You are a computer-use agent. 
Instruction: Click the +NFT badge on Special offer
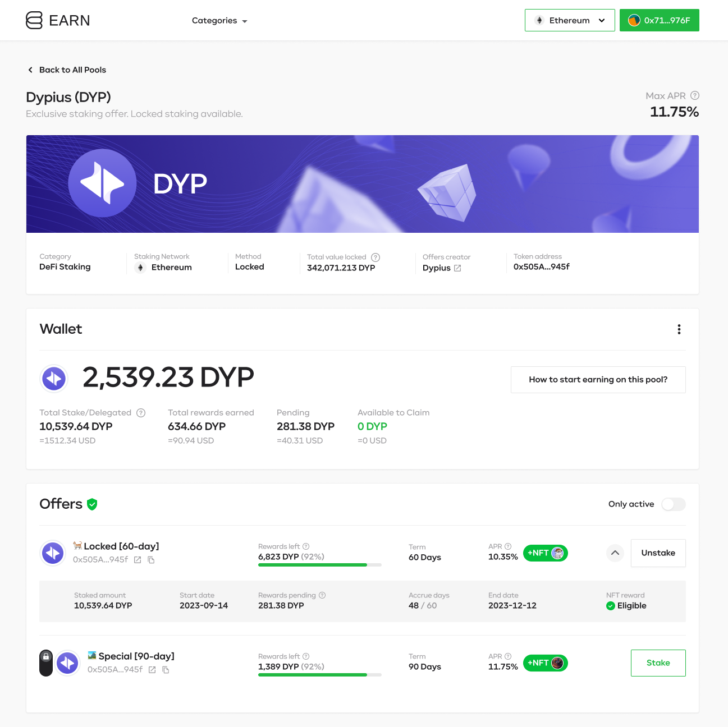click(x=546, y=663)
